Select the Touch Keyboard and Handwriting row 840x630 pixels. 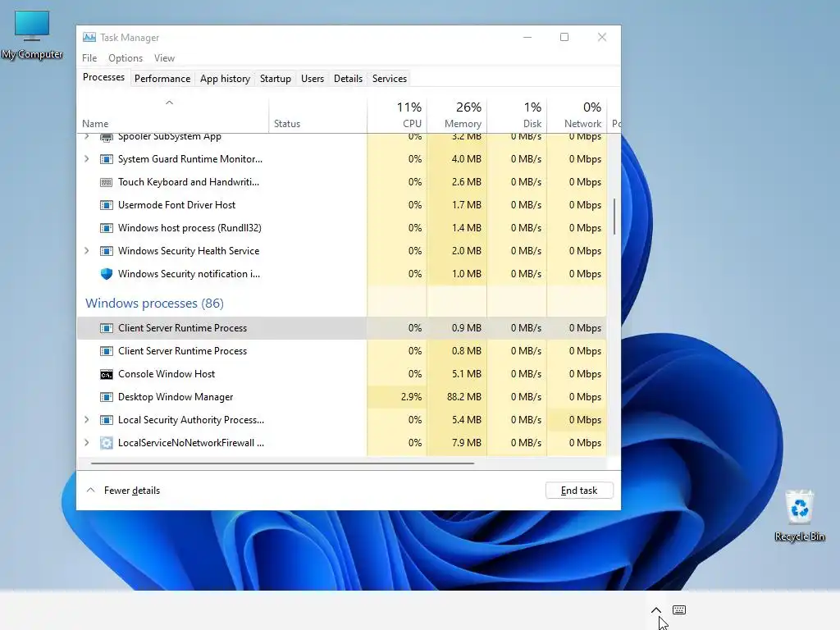[x=342, y=182]
